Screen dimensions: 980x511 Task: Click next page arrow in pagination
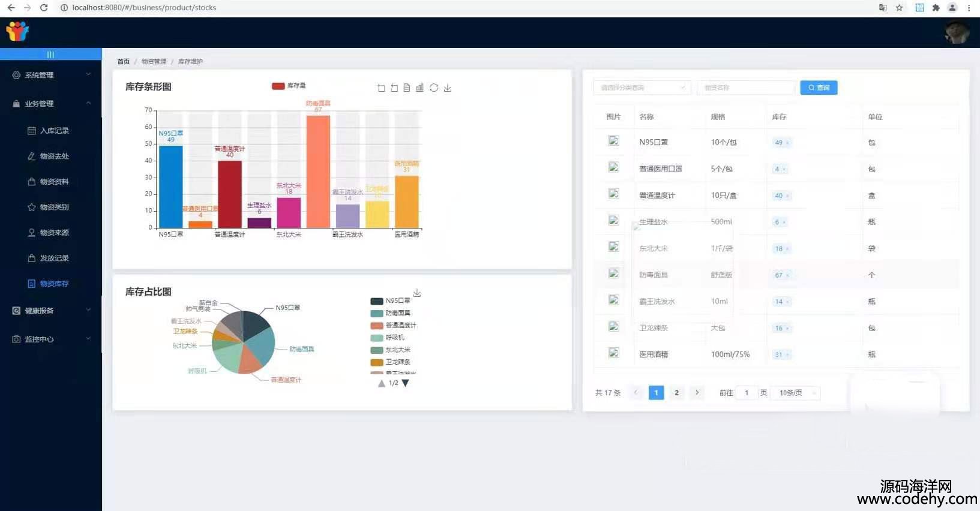pyautogui.click(x=697, y=393)
